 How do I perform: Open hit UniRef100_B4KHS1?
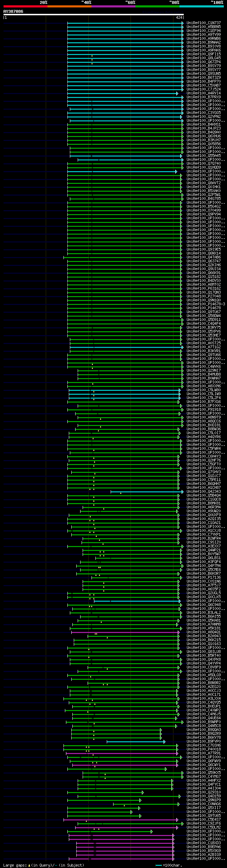204,125
